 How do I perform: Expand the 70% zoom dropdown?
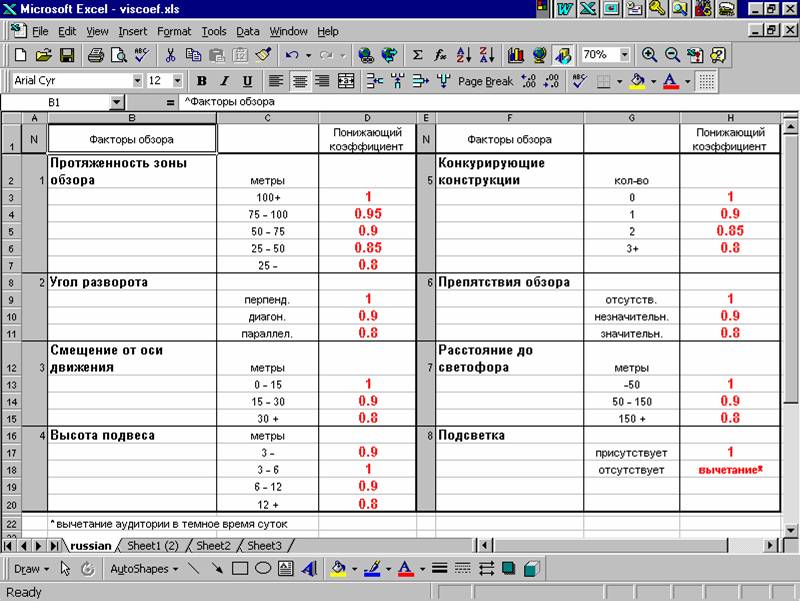point(625,56)
